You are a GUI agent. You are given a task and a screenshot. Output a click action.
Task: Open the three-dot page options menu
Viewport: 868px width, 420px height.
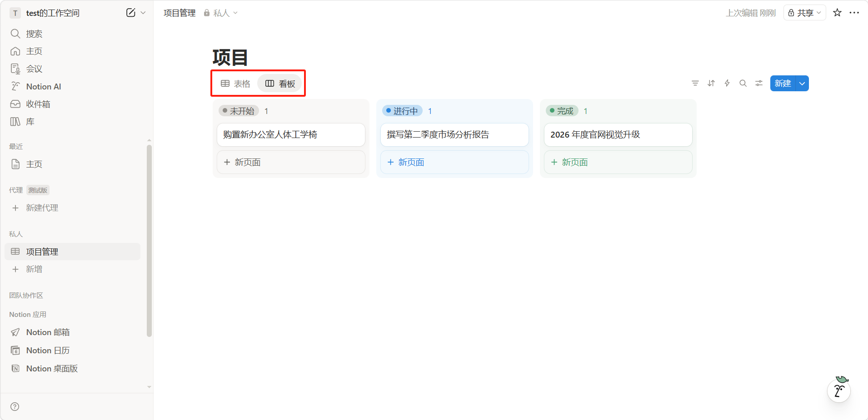[x=854, y=13]
